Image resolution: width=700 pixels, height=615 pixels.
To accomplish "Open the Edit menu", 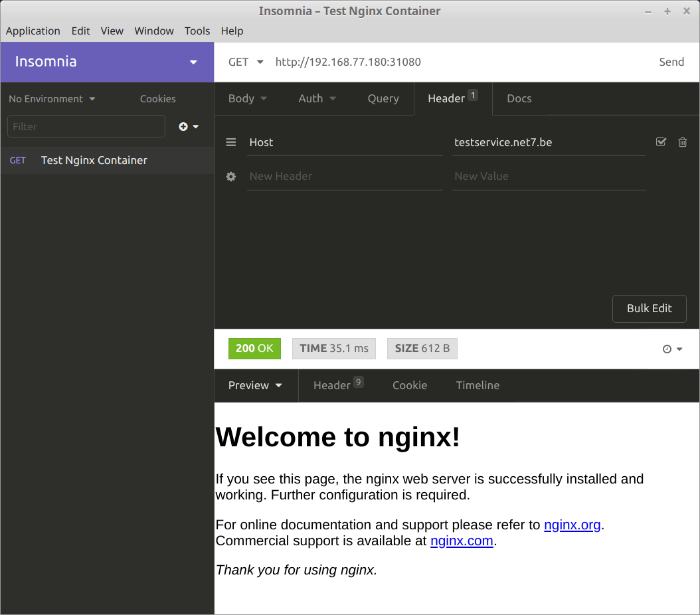I will coord(81,31).
